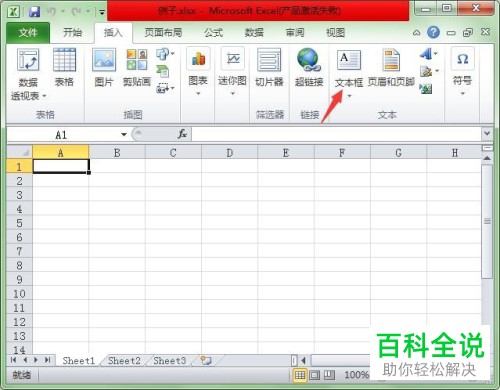Open Customize Quick Access Toolbar dropdown
This screenshot has height=390, width=500.
(x=102, y=13)
